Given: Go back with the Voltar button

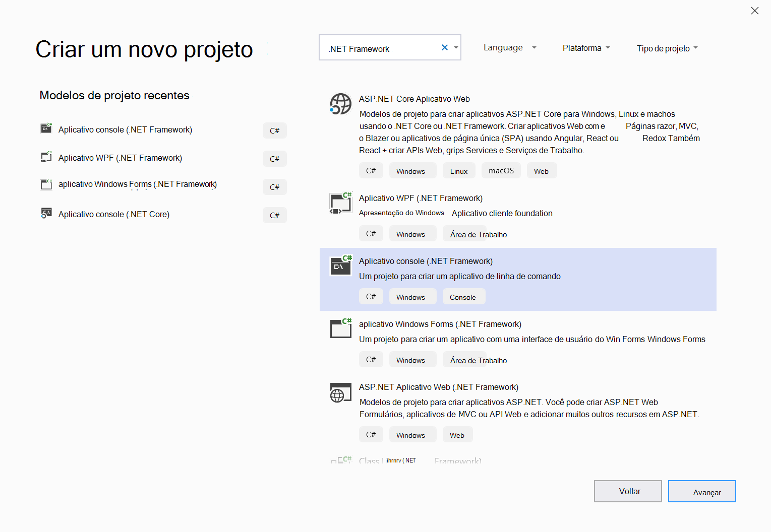Looking at the screenshot, I should [x=628, y=491].
